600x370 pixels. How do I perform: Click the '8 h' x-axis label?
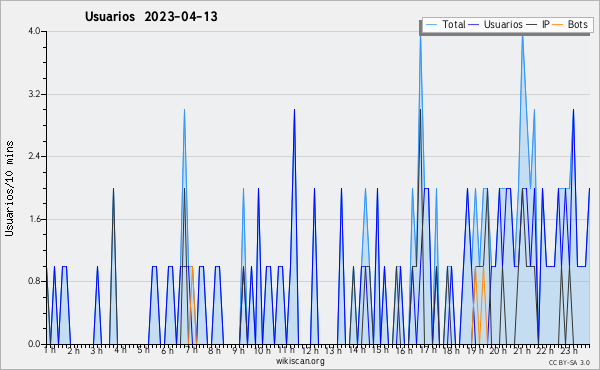(x=214, y=350)
